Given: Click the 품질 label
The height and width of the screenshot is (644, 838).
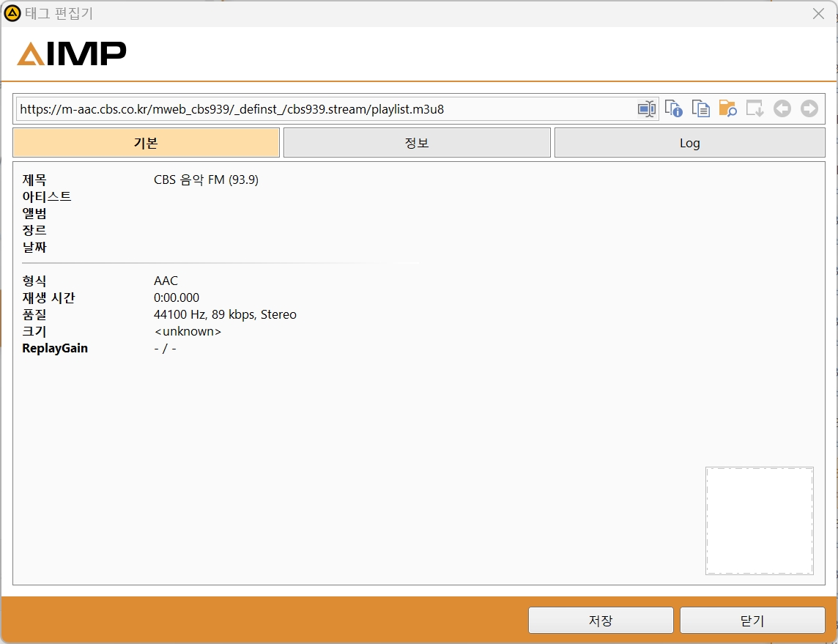Looking at the screenshot, I should click(34, 314).
